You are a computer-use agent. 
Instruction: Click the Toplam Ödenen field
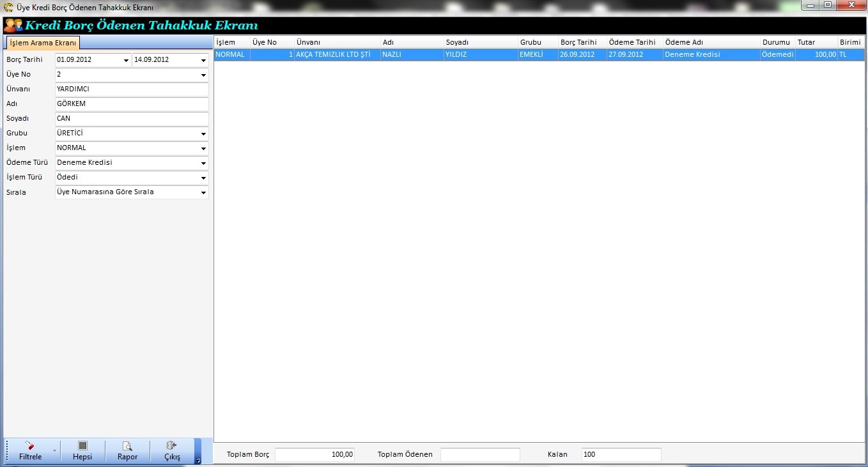(x=480, y=455)
